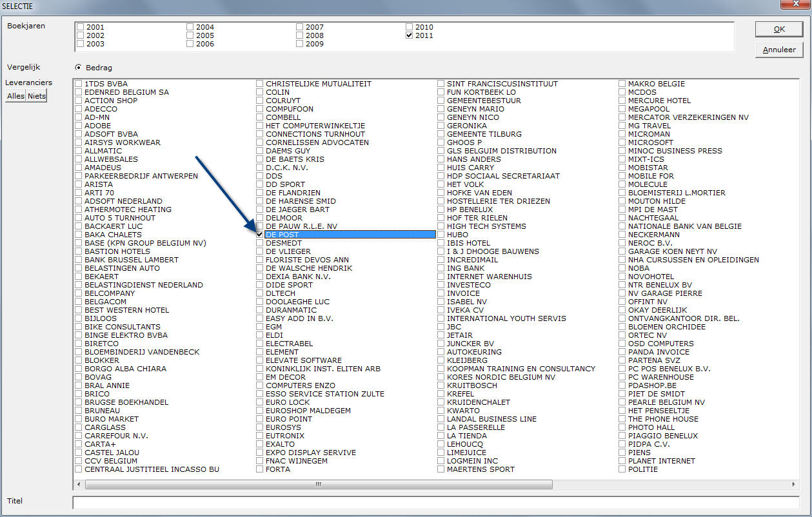This screenshot has width=812, height=517.
Task: Select the EURO LOCK supplier label
Action: pyautogui.click(x=288, y=402)
